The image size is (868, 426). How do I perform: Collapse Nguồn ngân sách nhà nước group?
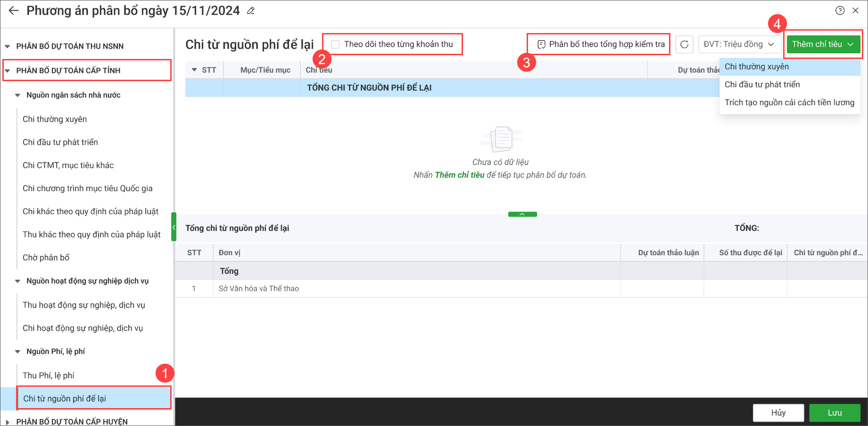(17, 95)
